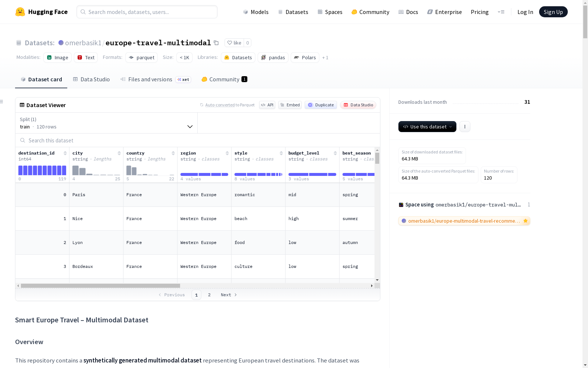Viewport: 588px width, 368px height.
Task: Click the Polars library tag
Action: [305, 57]
